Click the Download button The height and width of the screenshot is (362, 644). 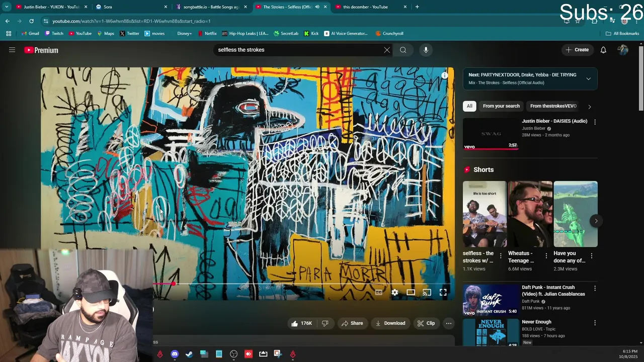[390, 323]
